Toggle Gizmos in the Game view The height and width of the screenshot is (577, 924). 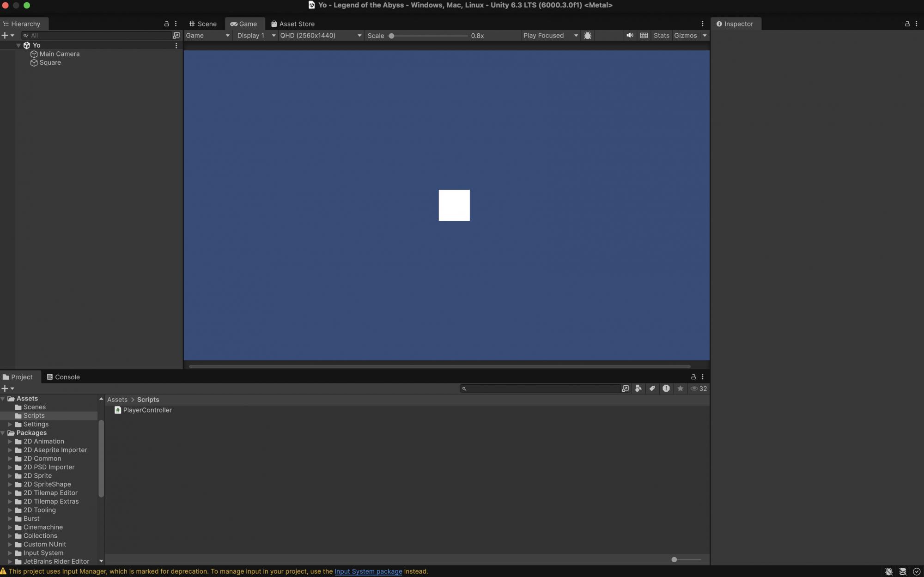click(685, 36)
